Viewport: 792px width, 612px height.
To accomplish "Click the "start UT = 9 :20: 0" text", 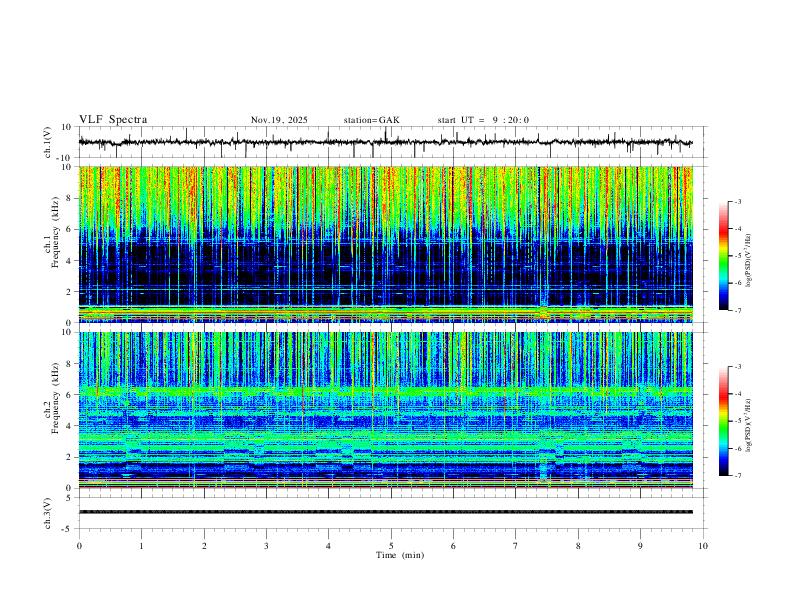I will [x=483, y=120].
